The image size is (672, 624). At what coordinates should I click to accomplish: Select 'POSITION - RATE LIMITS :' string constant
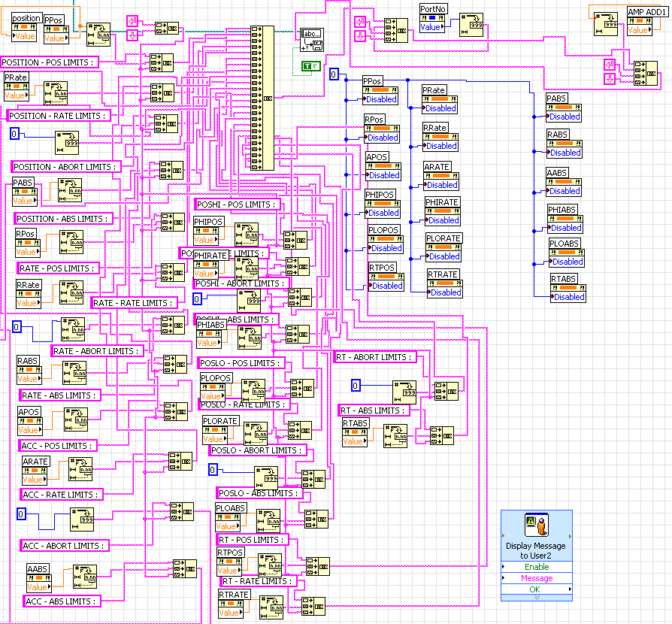click(x=59, y=116)
